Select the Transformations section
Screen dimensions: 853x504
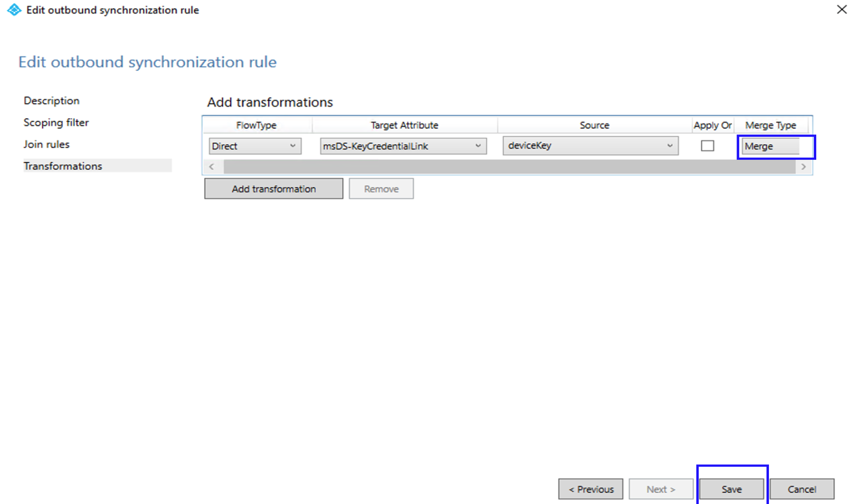pyautogui.click(x=62, y=165)
